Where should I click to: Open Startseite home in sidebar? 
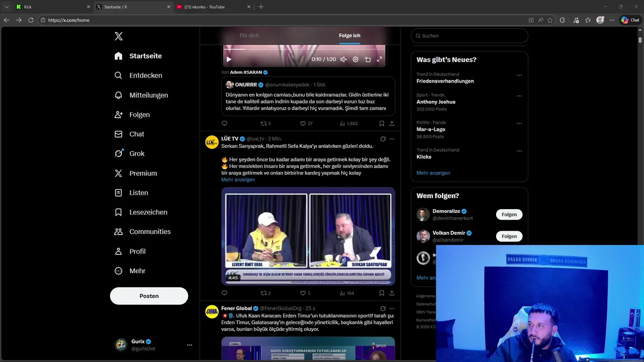[x=138, y=56]
